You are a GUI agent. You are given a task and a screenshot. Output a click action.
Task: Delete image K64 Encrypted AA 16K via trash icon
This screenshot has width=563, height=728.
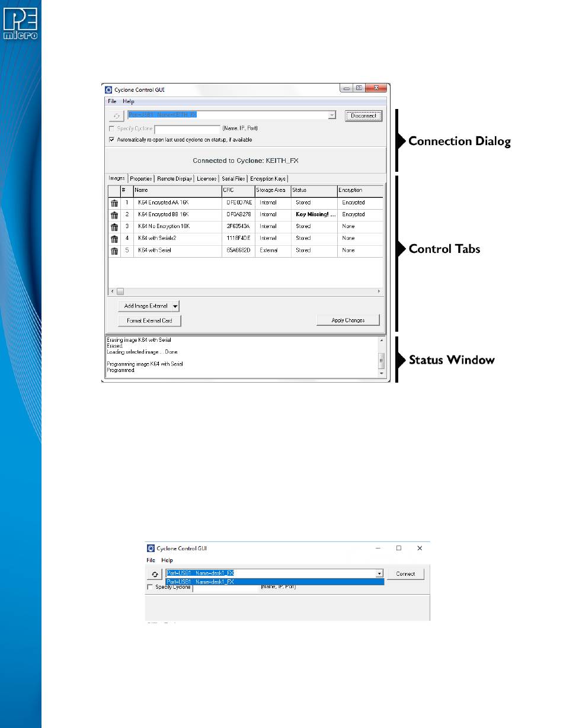[114, 203]
